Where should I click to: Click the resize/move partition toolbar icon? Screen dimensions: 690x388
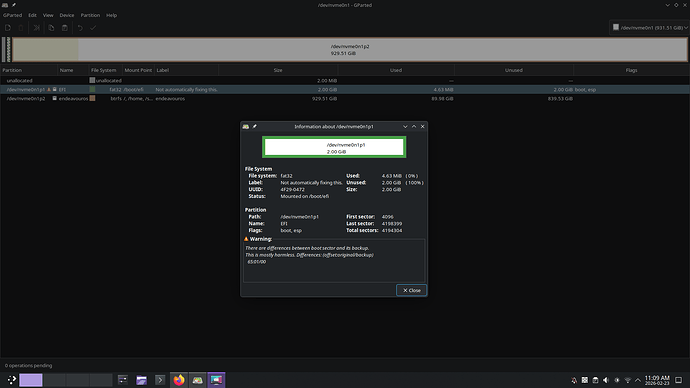(x=37, y=28)
